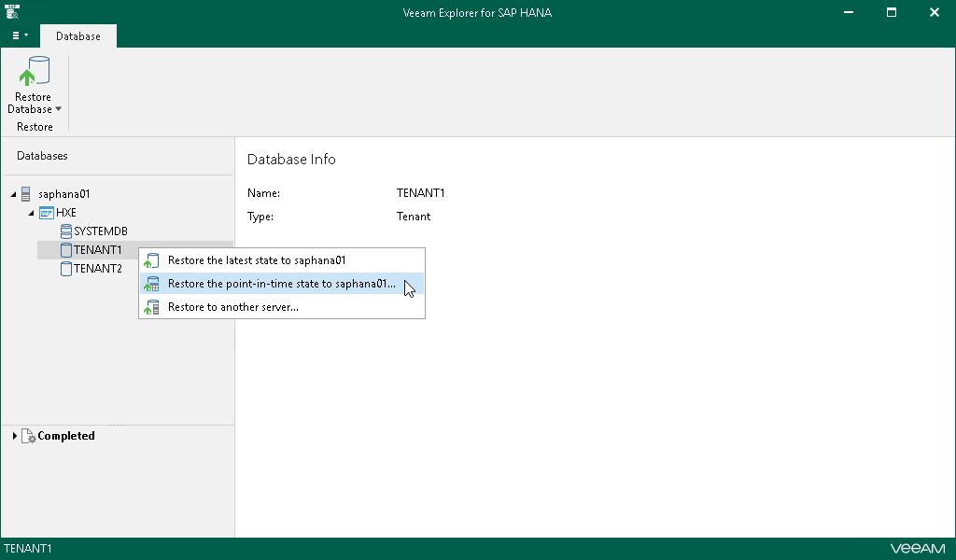
Task: Click the Veeam Explorer icon in the title bar
Action: click(x=11, y=12)
